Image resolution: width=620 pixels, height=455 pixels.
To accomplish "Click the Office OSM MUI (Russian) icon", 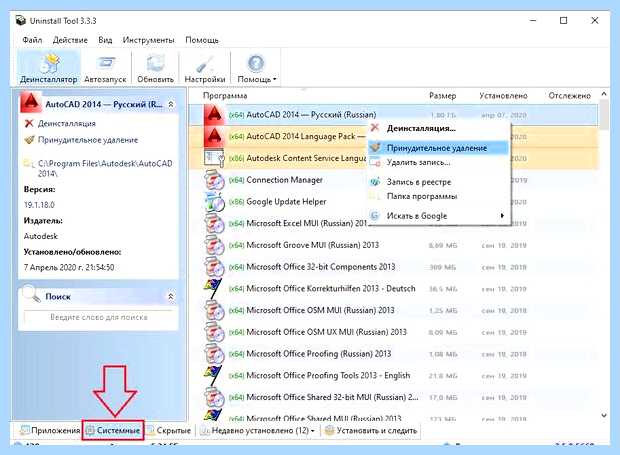I will 214,310.
